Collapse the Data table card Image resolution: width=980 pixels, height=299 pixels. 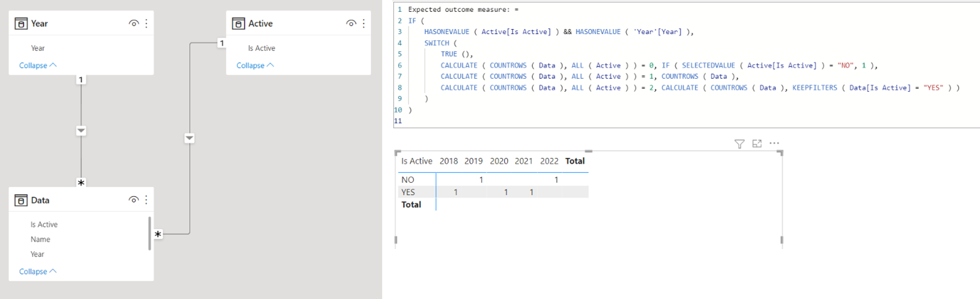(38, 271)
